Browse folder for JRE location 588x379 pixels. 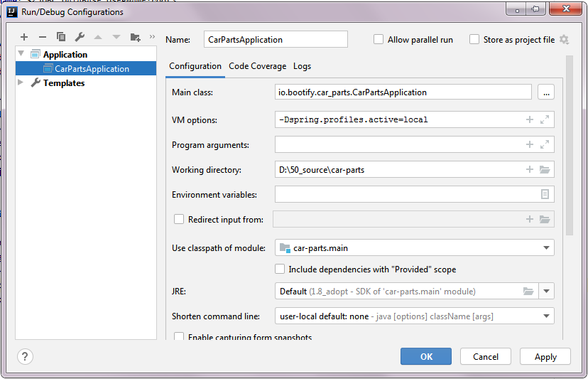[x=528, y=291]
